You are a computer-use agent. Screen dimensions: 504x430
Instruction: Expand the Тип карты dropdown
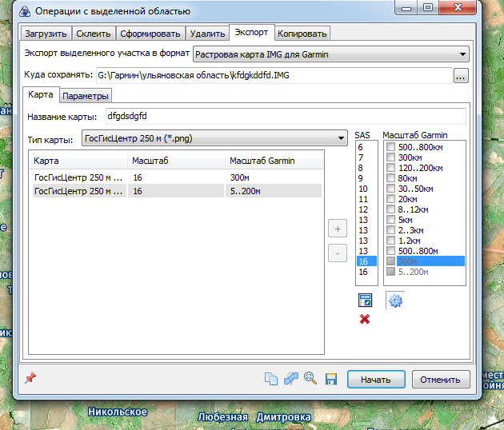[214, 139]
